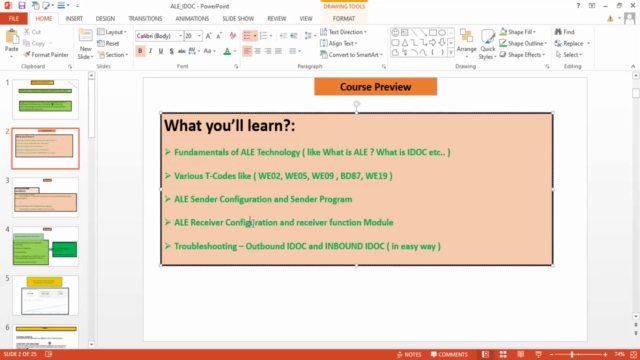Switch to the TRANSITIONS tab
This screenshot has height=360, width=640.
[145, 19]
